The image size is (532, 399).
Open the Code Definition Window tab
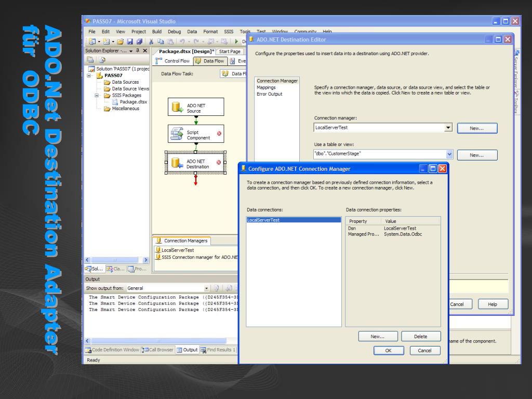(112, 350)
